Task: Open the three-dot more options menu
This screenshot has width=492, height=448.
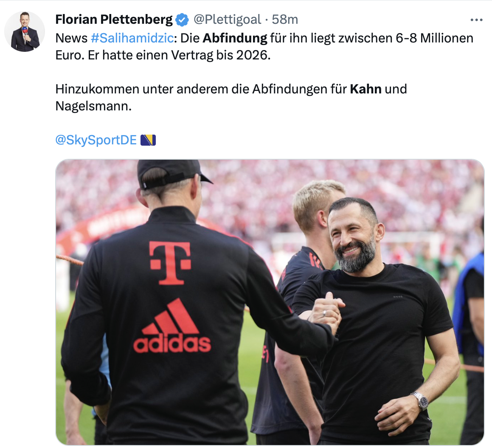Action: click(x=476, y=20)
